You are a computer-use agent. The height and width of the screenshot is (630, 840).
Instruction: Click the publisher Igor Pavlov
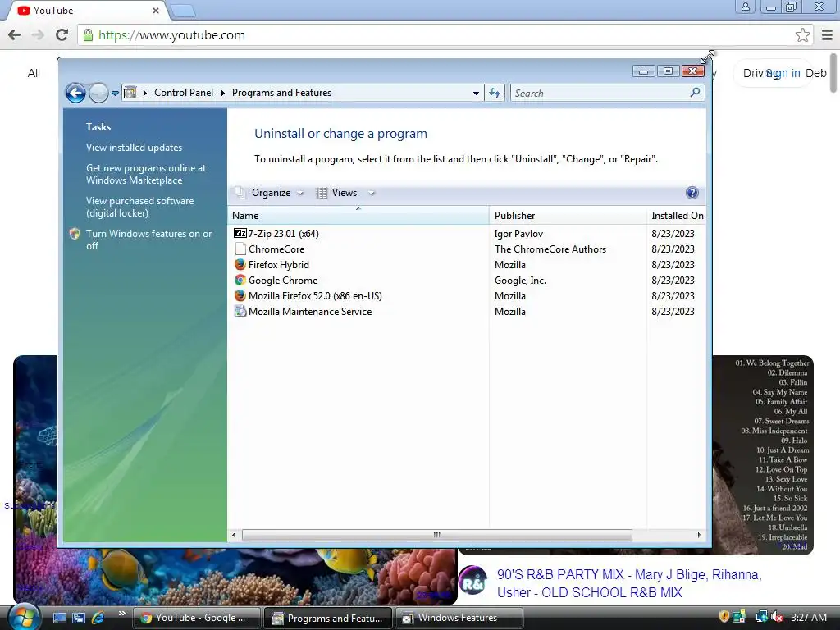point(518,234)
